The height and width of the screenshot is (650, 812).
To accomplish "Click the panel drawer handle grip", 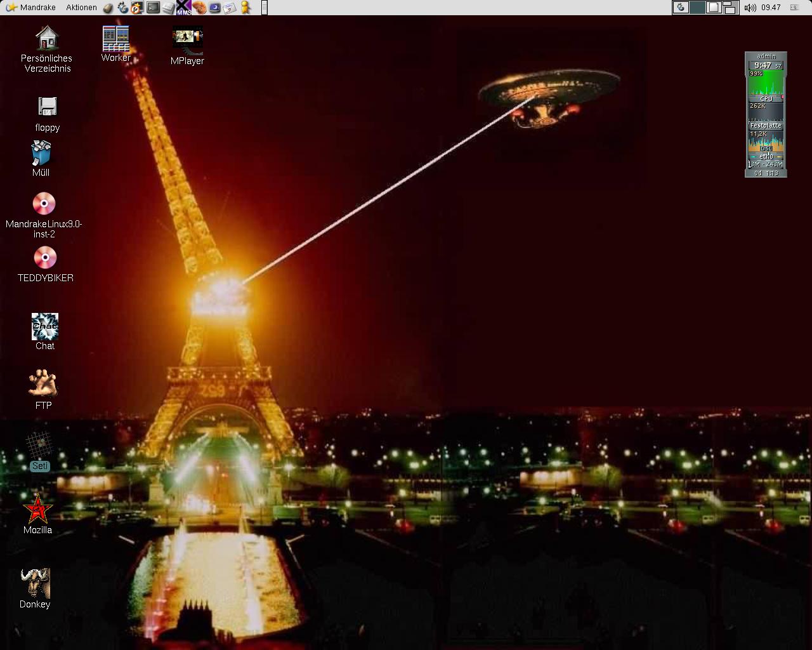I will (264, 8).
